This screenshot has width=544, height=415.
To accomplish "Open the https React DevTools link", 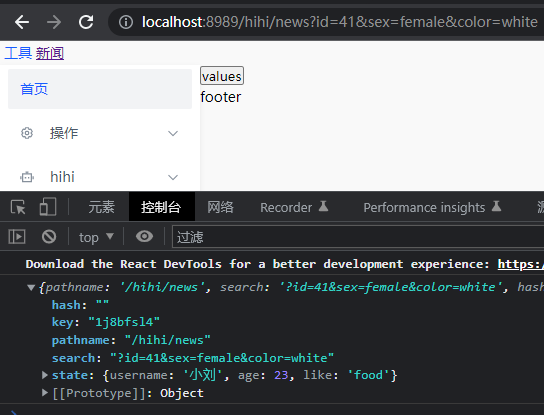I will 520,264.
